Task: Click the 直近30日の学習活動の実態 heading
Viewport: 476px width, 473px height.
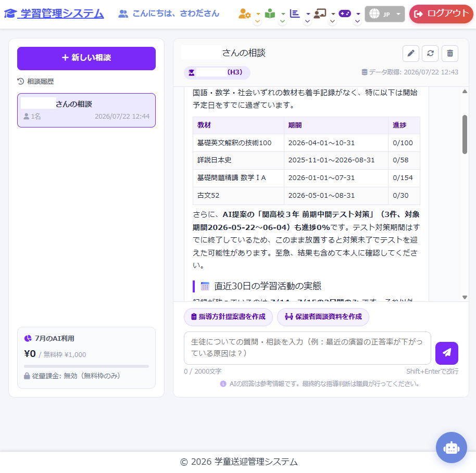Action: [268, 286]
